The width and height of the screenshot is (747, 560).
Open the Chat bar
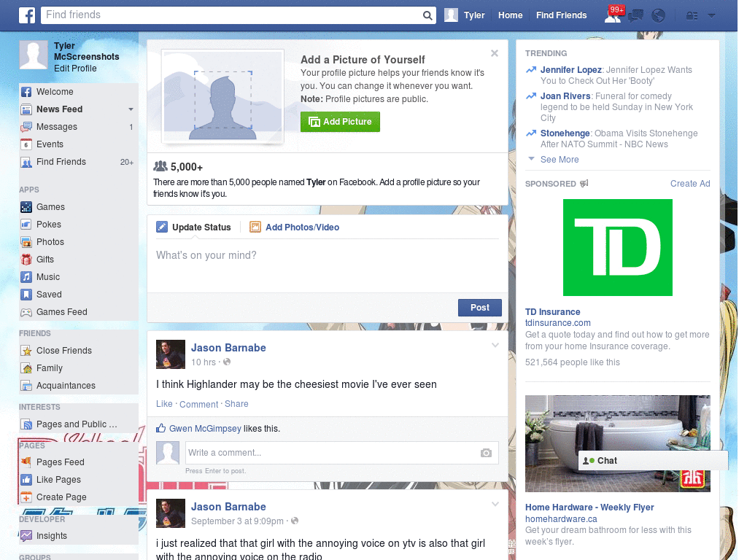point(653,461)
